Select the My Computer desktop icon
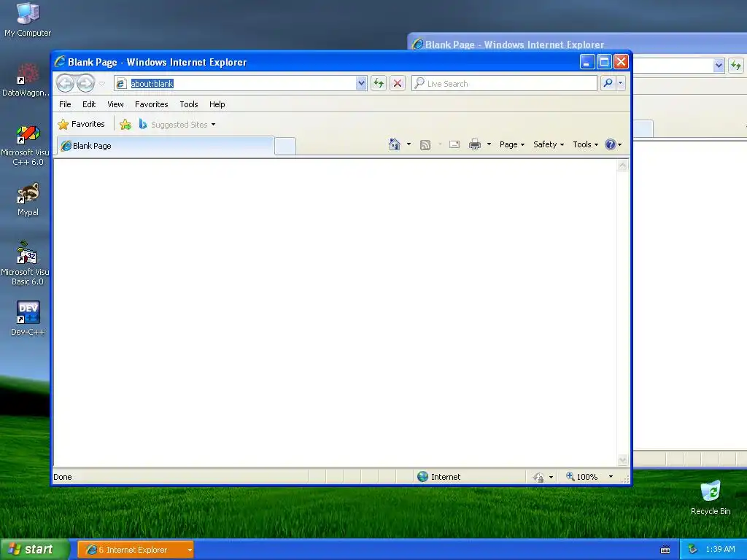747x560 pixels. 28,20
